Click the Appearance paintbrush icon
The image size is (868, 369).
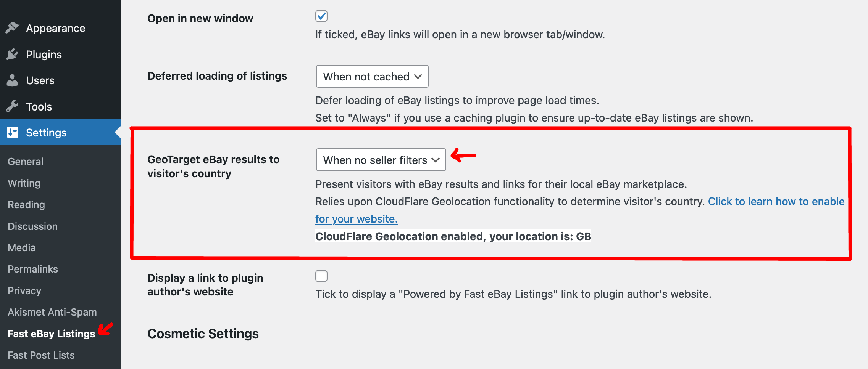click(12, 28)
